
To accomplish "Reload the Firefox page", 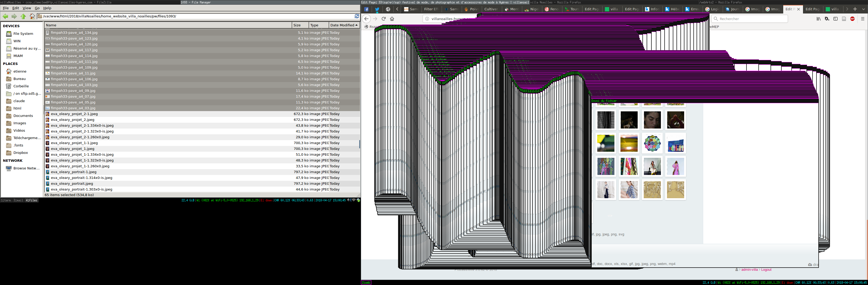I will tap(384, 19).
